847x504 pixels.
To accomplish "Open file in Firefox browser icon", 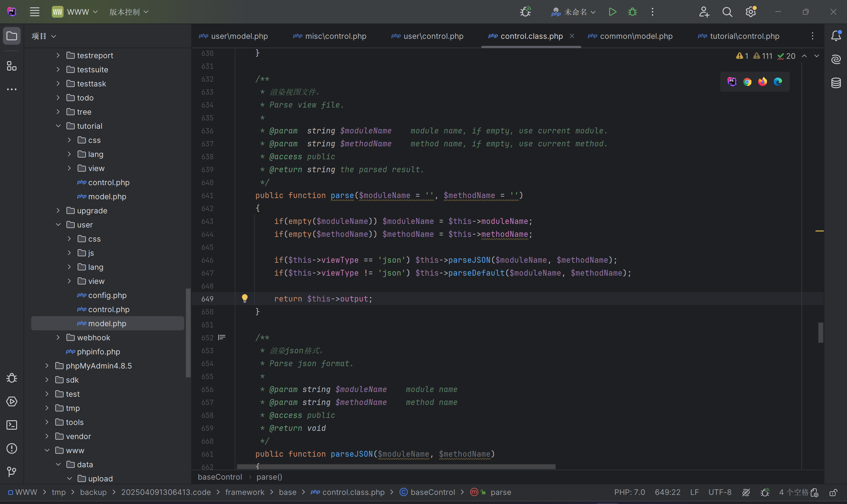I will 762,82.
